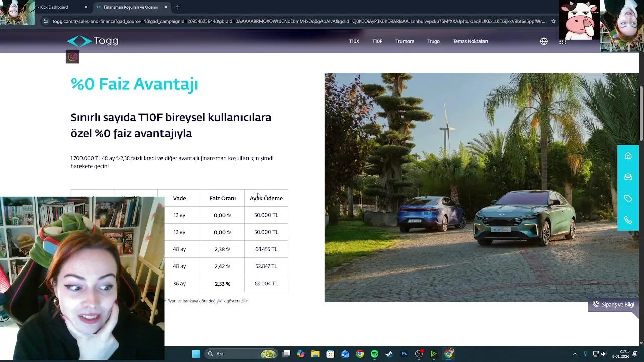Open Photoshop from the taskbar
The width and height of the screenshot is (644, 362).
coord(404,354)
